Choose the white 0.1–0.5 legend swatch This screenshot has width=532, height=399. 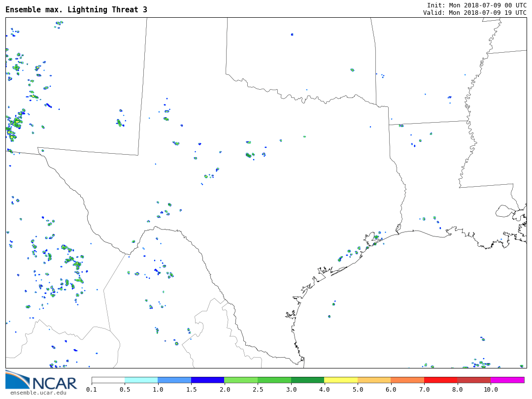108,380
